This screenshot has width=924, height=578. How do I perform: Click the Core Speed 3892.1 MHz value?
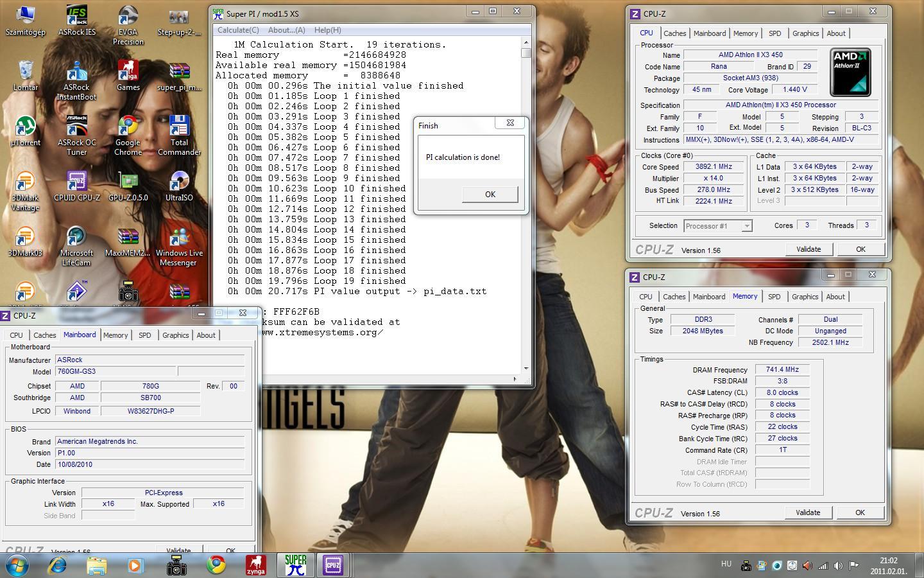(x=714, y=166)
